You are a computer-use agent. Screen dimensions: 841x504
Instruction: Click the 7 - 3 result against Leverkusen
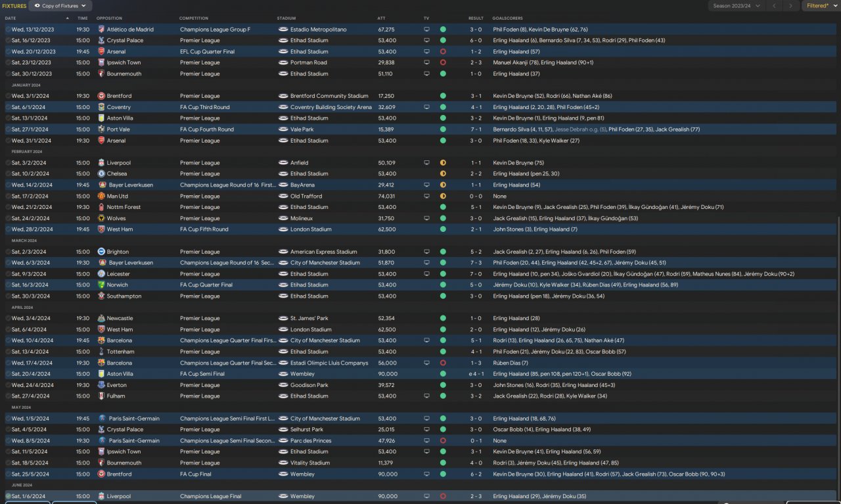click(x=476, y=263)
